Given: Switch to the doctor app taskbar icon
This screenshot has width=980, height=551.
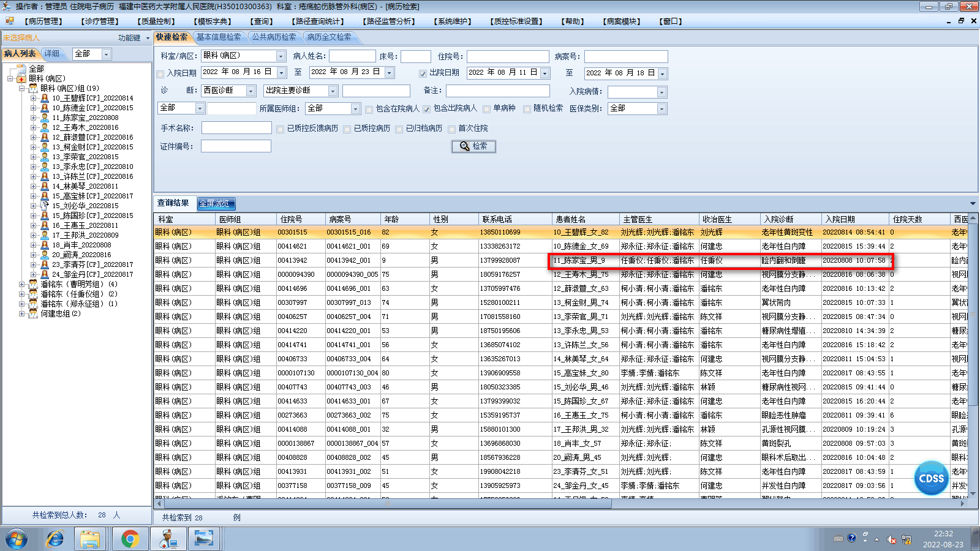Looking at the screenshot, I should (x=167, y=539).
